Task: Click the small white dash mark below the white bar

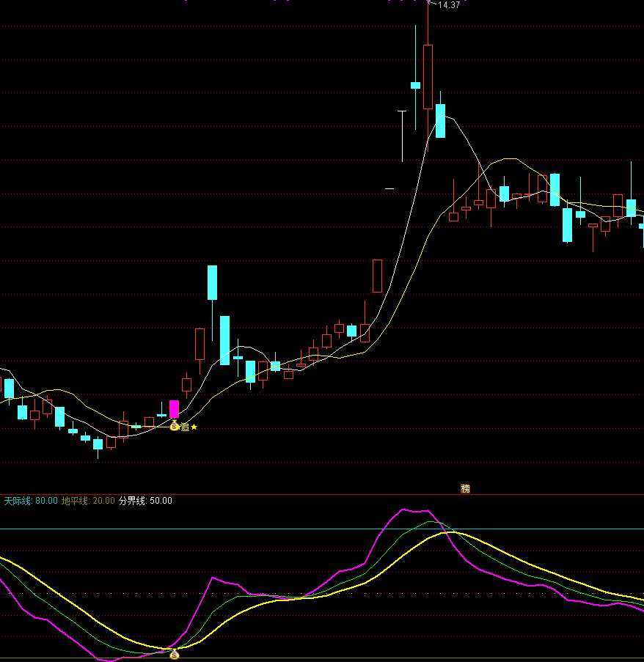Action: [389, 189]
